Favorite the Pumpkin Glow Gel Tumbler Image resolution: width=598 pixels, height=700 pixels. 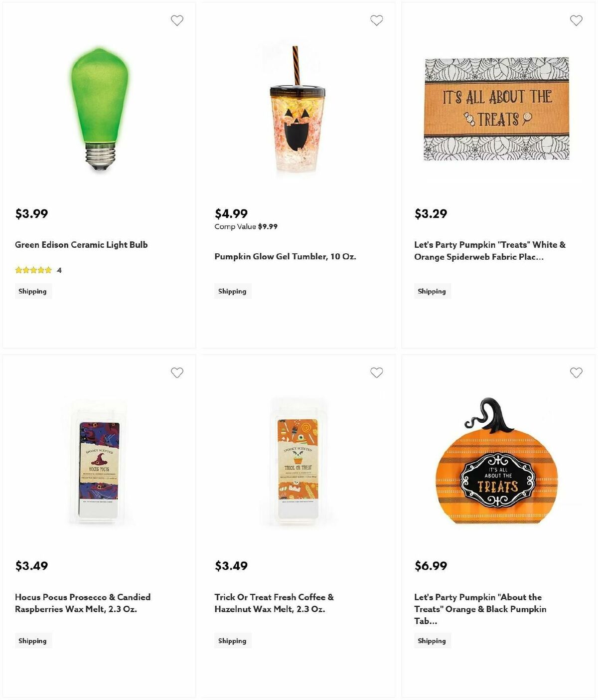coord(377,20)
